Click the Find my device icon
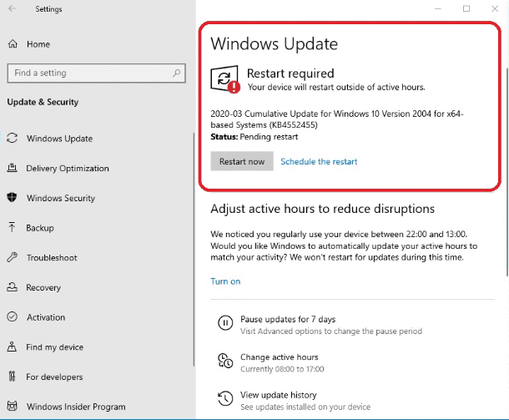 pos(12,347)
